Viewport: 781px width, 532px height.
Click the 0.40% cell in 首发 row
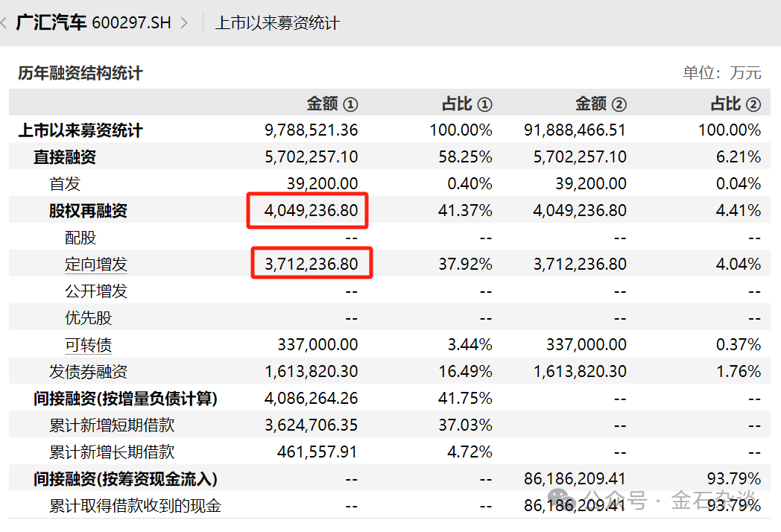point(469,184)
